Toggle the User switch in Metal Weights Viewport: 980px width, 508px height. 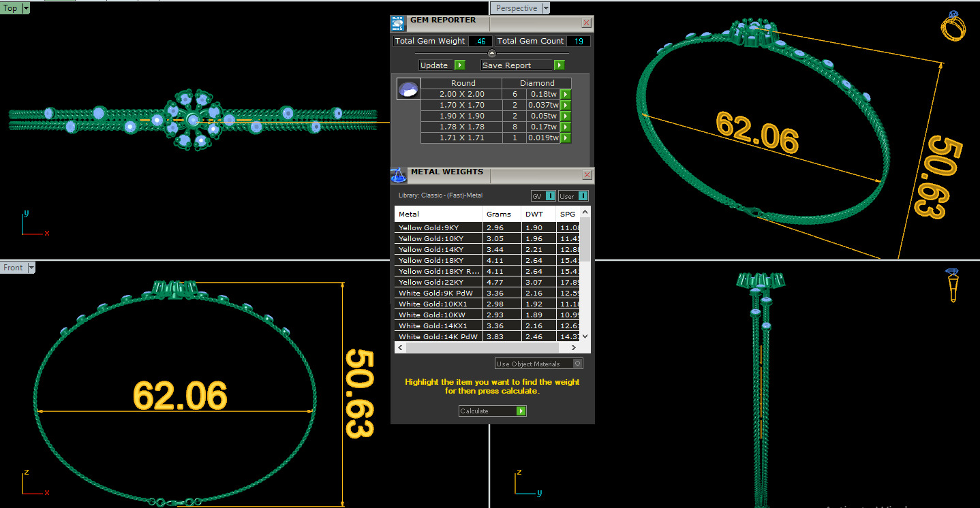coord(573,196)
